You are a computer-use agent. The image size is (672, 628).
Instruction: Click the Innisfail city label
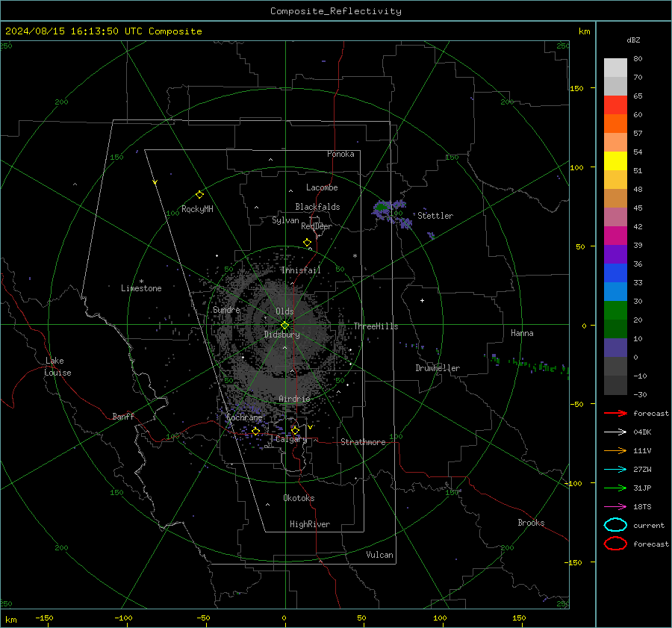coord(301,270)
